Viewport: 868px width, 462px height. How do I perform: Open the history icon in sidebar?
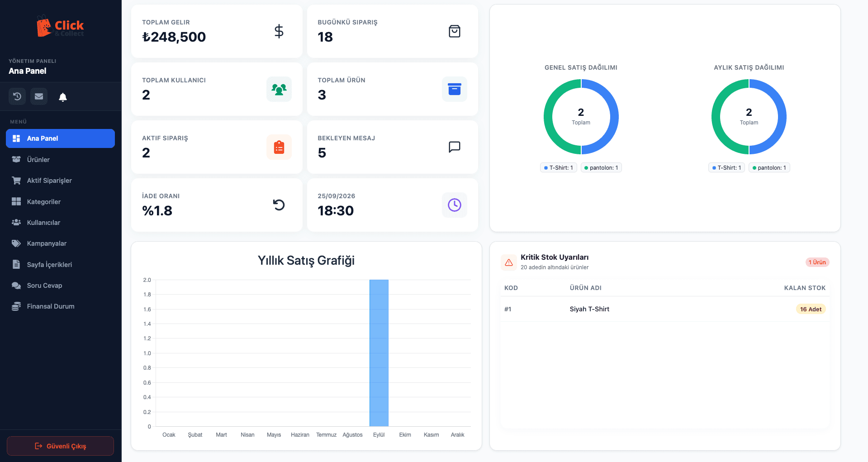click(x=17, y=96)
